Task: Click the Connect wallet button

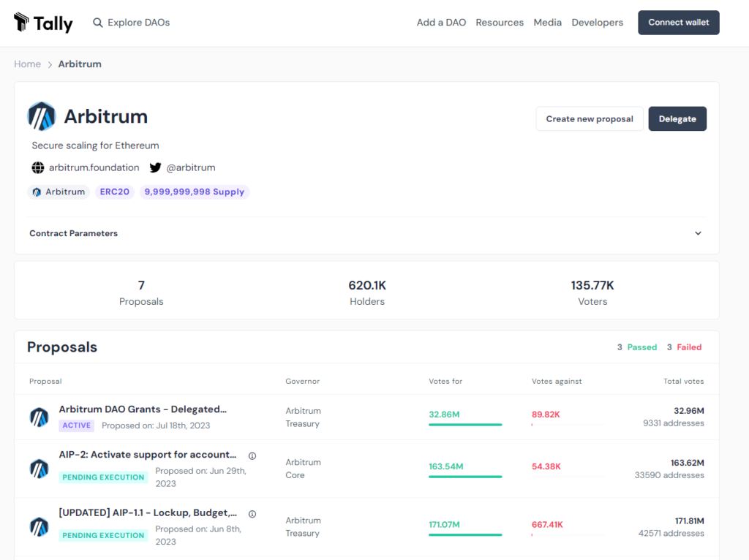Action: point(678,23)
